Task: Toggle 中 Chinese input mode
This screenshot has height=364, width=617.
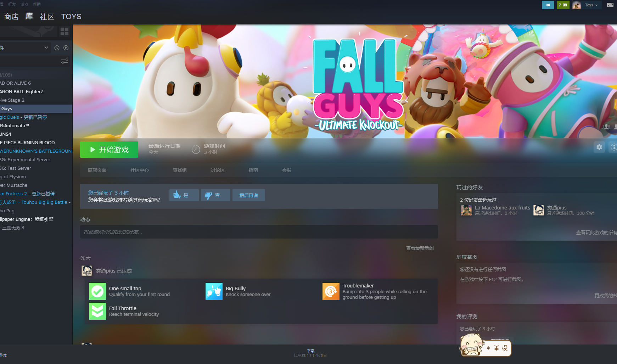Action: tap(488, 348)
